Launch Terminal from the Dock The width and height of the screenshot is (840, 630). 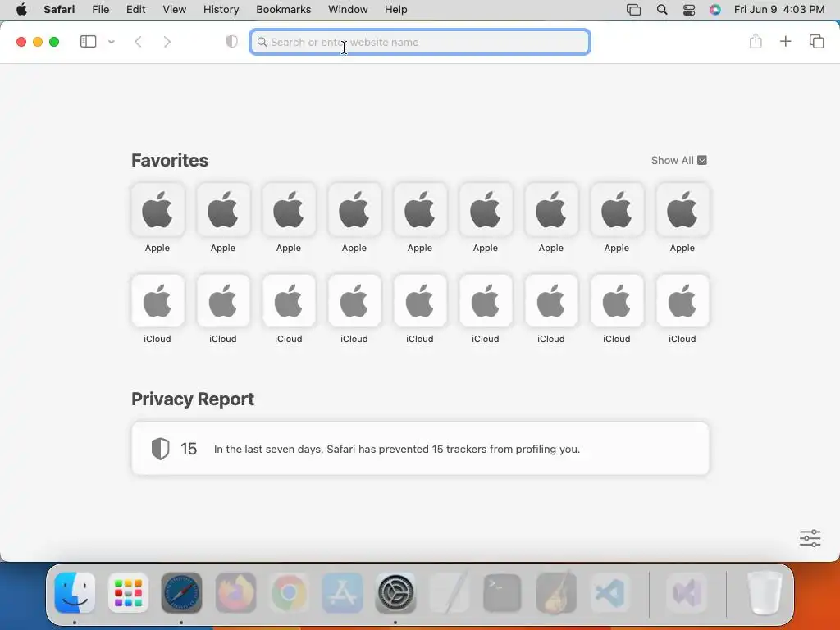[x=502, y=592]
